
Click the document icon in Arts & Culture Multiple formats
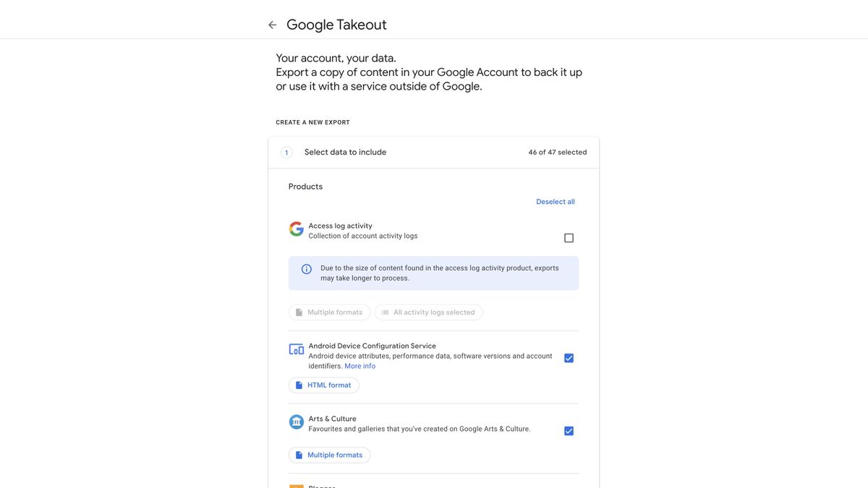[298, 454]
